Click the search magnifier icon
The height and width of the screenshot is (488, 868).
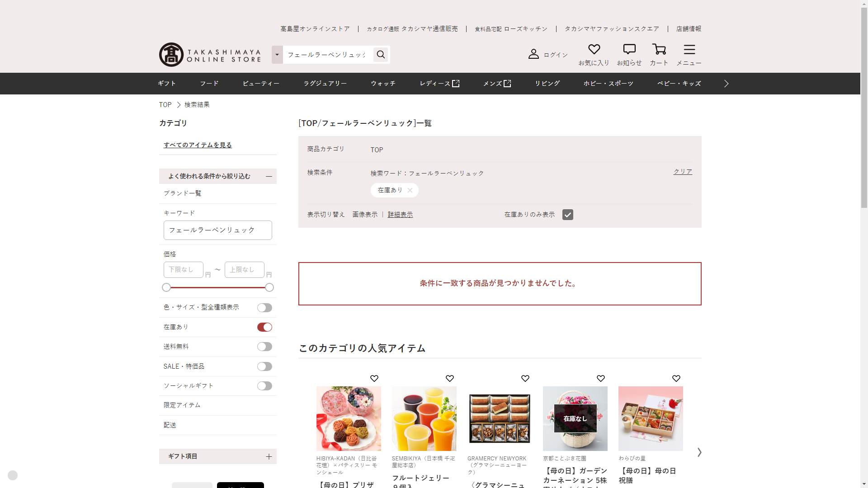[x=381, y=55]
